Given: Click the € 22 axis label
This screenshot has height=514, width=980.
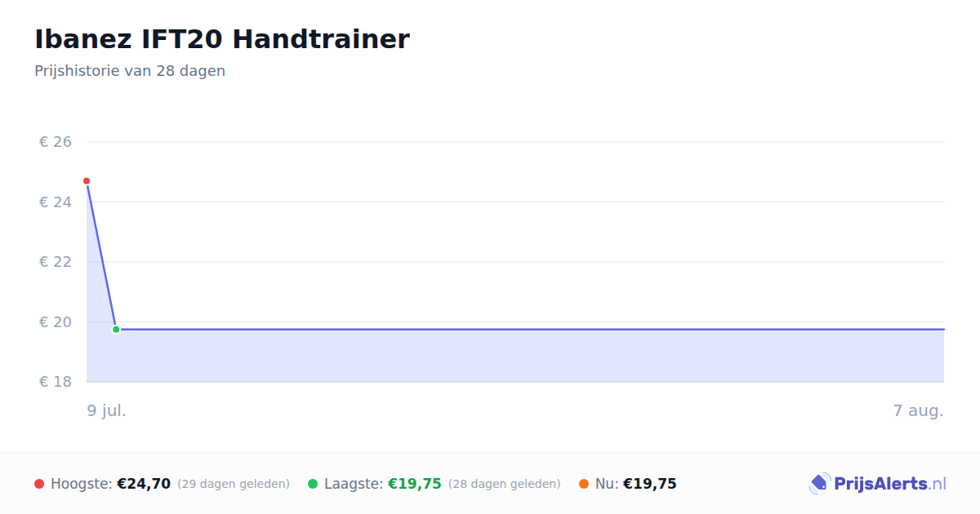Looking at the screenshot, I should [x=56, y=262].
